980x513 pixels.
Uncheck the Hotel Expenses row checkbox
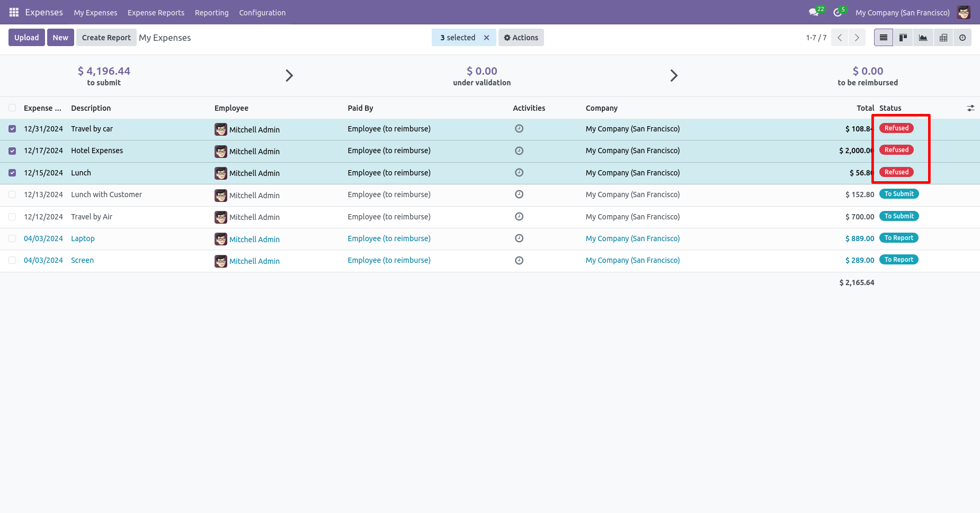click(x=12, y=151)
